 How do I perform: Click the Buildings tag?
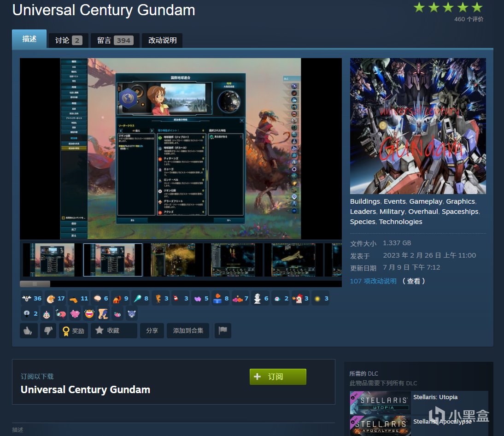coord(365,201)
